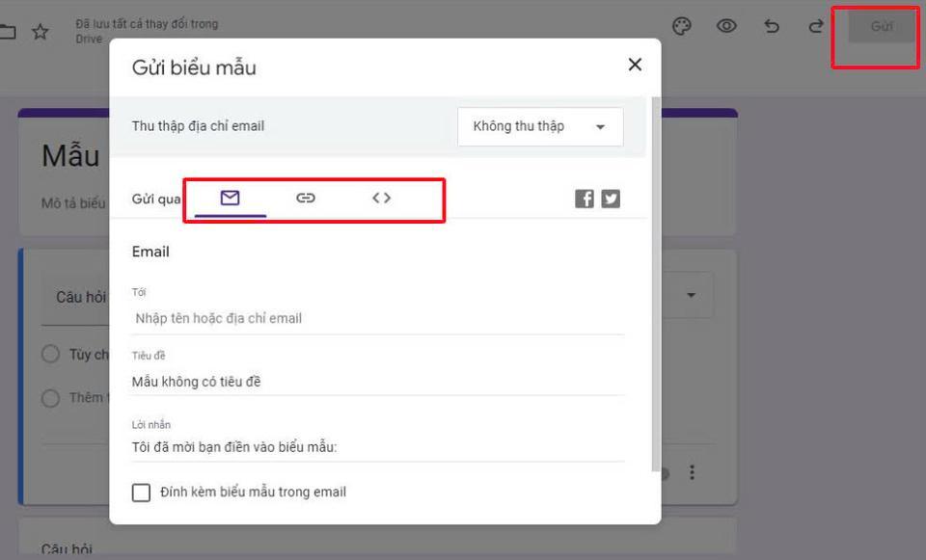The width and height of the screenshot is (926, 560).
Task: Share the form via Twitter icon
Action: coord(611,199)
